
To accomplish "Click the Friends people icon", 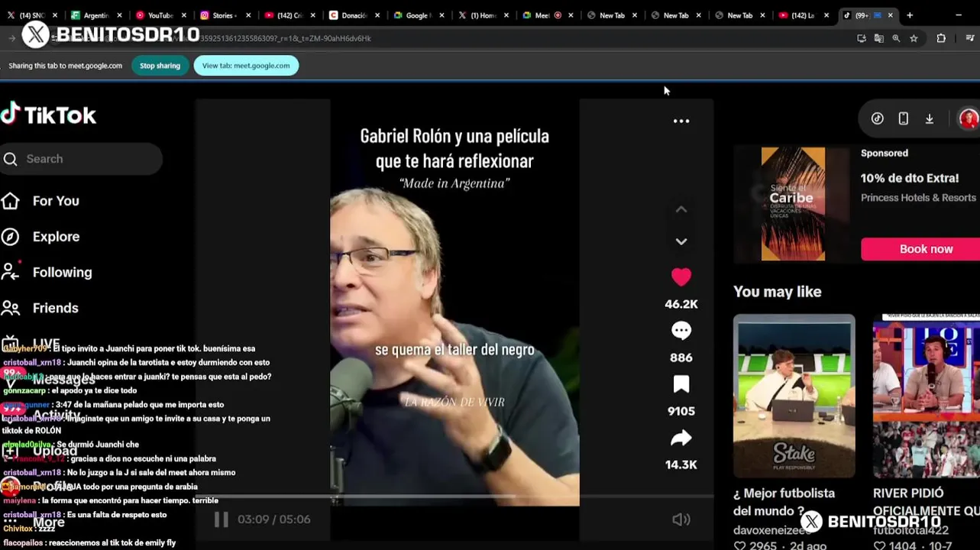I will coord(10,308).
